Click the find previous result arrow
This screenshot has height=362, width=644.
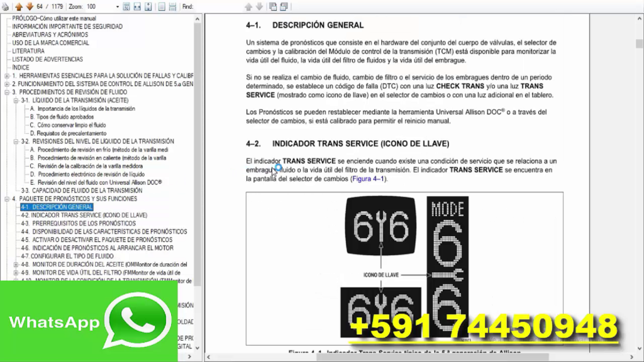248,6
